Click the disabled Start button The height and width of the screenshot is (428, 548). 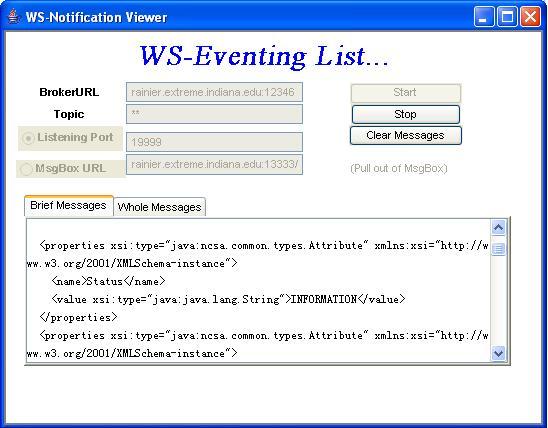[x=405, y=93]
